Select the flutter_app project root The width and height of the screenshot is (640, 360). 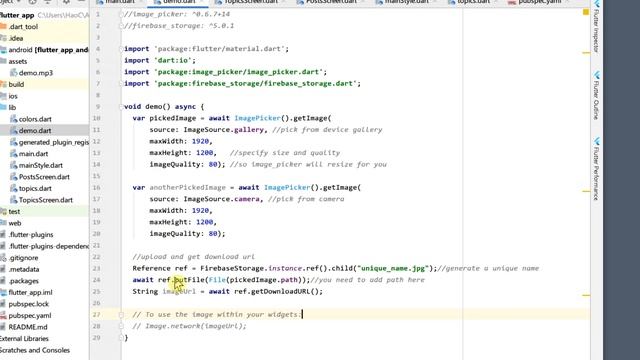coord(17,15)
